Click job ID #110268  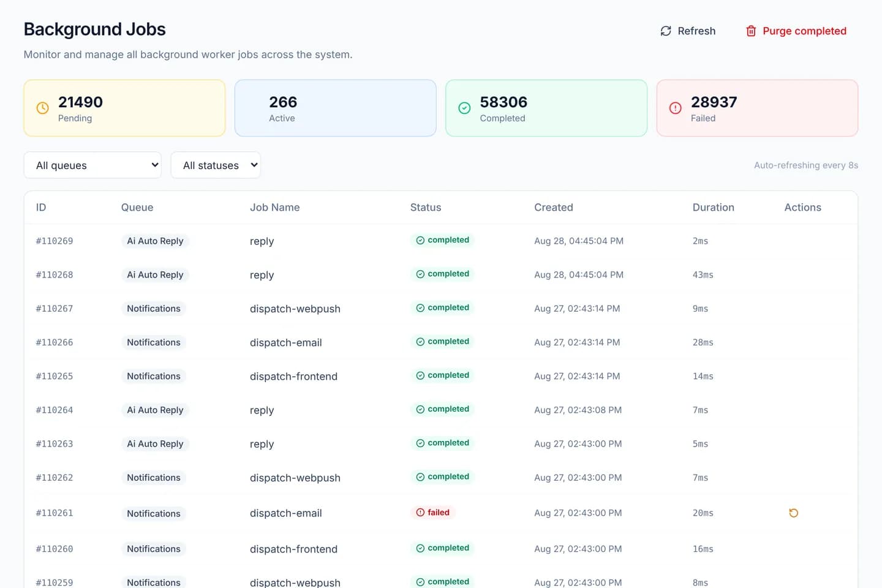(55, 274)
